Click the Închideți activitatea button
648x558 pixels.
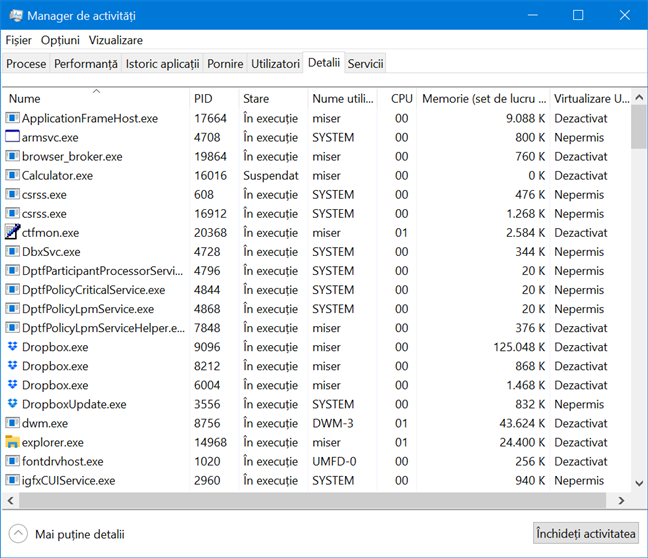click(x=586, y=534)
